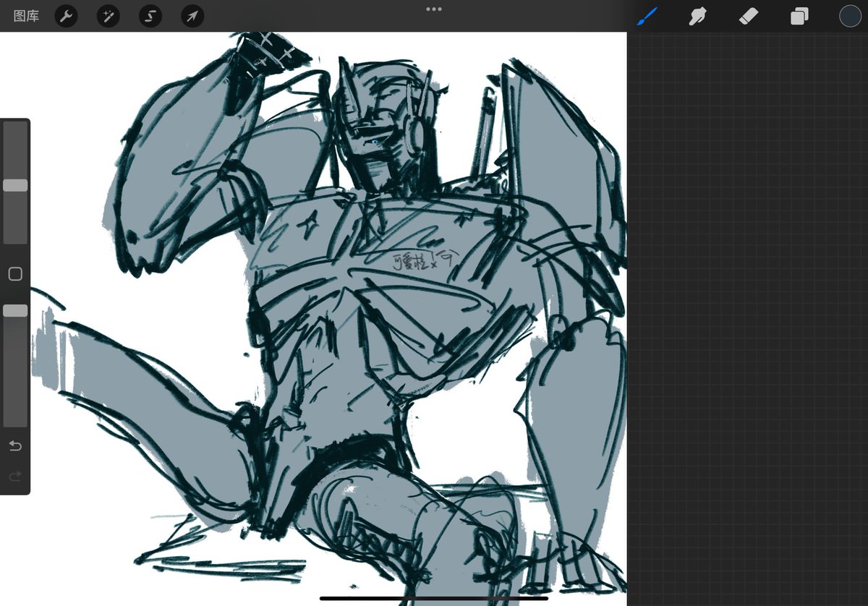Select the Transform arrow tool

click(192, 16)
